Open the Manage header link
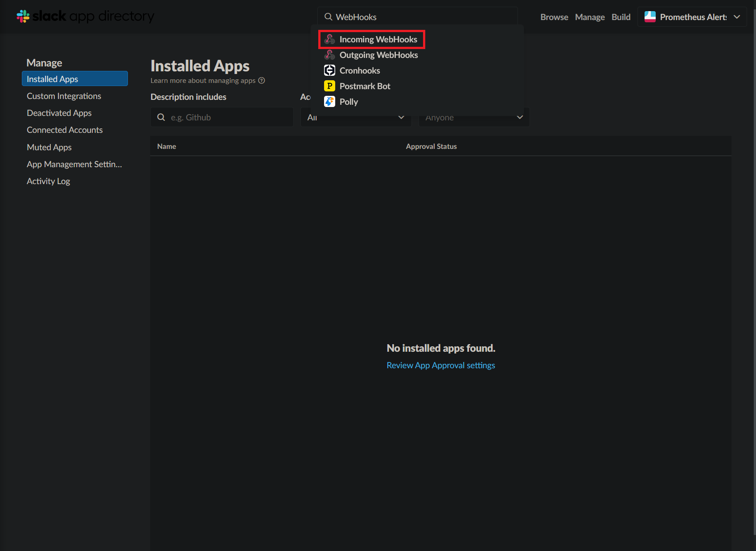This screenshot has height=551, width=756. tap(590, 17)
